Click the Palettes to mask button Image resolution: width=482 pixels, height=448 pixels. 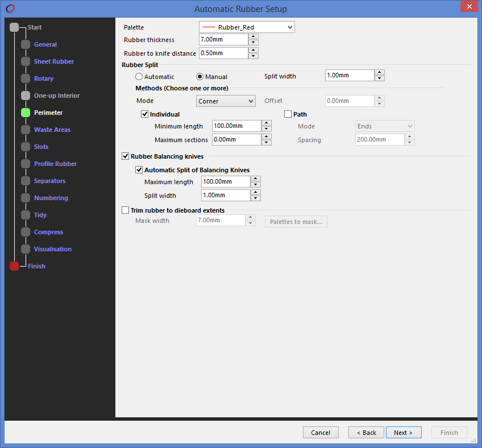(296, 222)
